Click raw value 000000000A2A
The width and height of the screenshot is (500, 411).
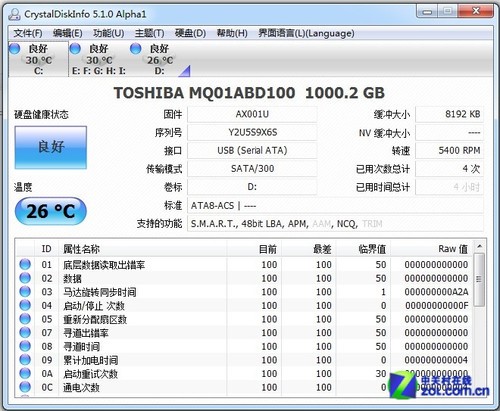(436, 292)
